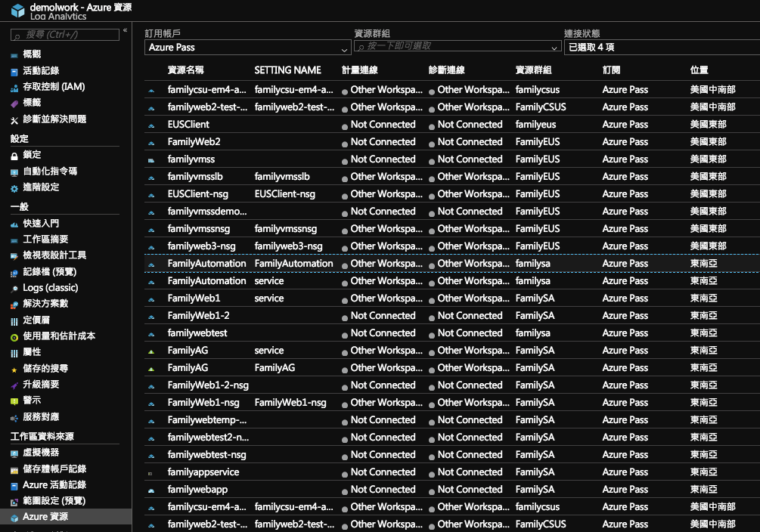The image size is (760, 532).
Task: Select the familywebtest-nsg resource name
Action: [x=206, y=455]
